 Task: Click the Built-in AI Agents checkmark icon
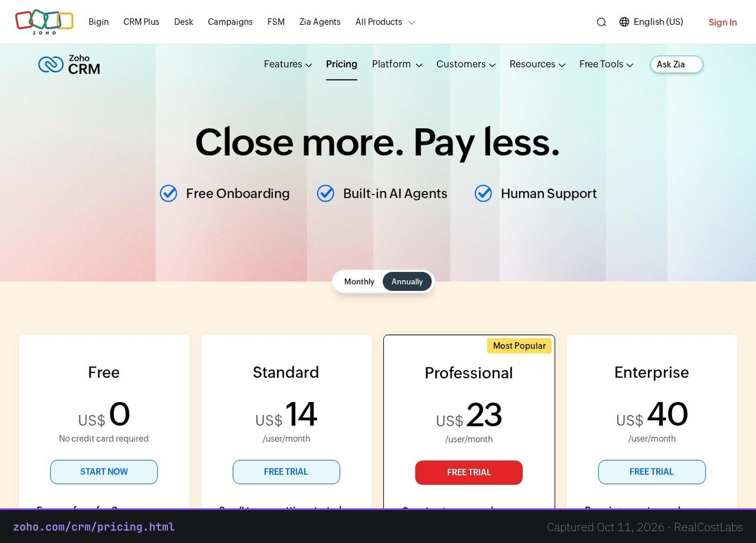[326, 193]
